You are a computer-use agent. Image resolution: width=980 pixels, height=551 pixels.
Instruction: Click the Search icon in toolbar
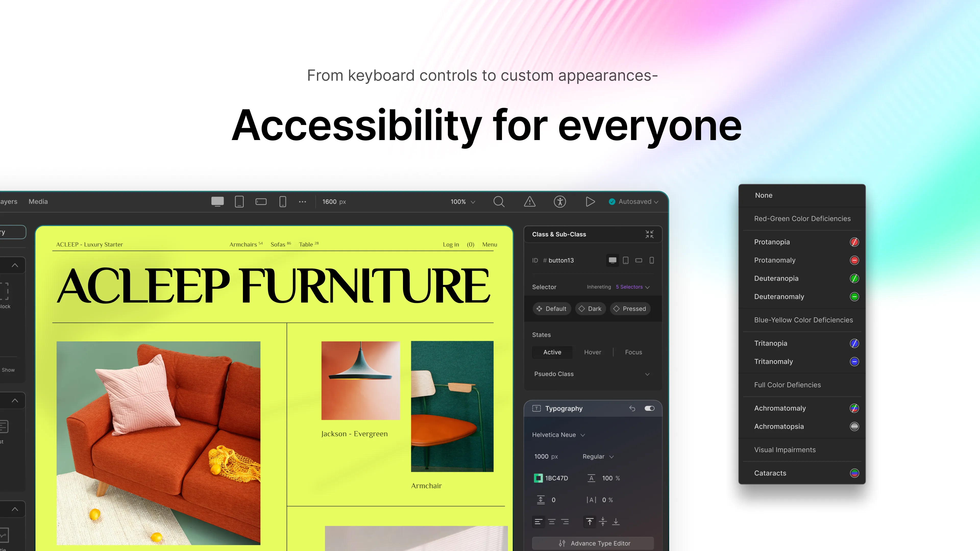pos(499,201)
